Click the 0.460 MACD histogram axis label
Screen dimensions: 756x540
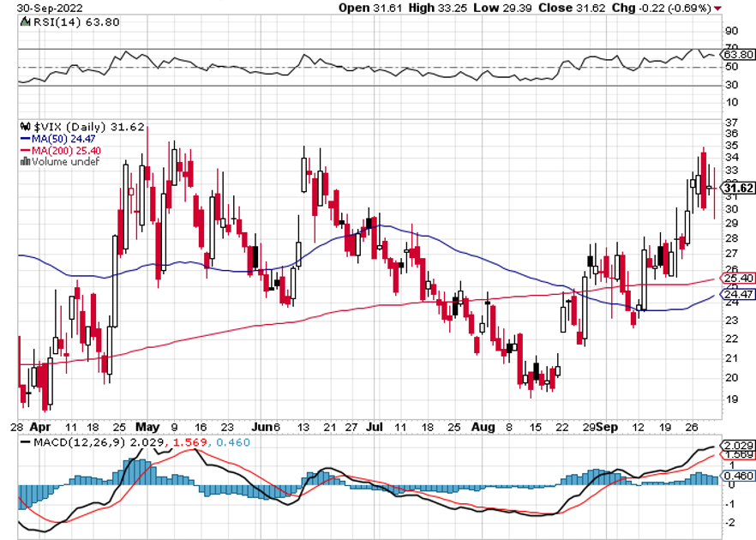[x=738, y=475]
